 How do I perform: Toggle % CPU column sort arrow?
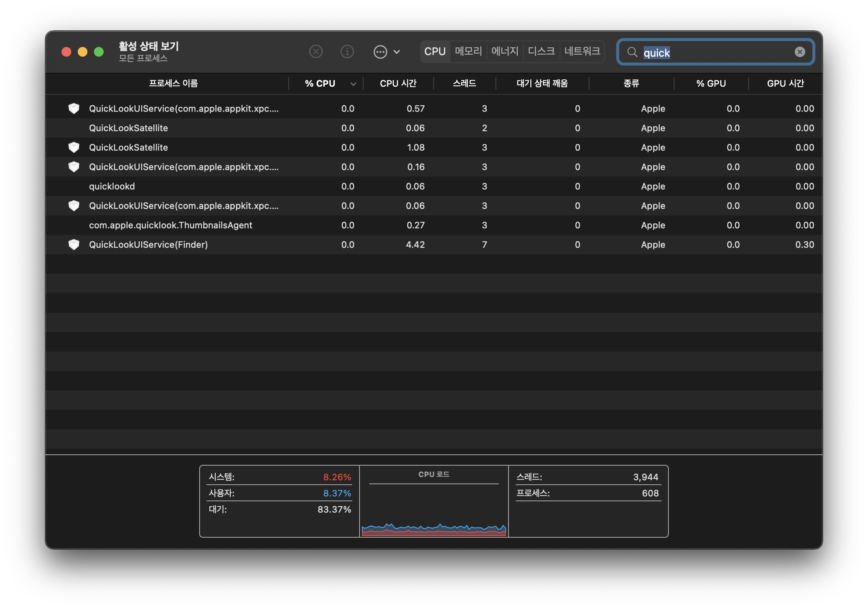click(353, 84)
